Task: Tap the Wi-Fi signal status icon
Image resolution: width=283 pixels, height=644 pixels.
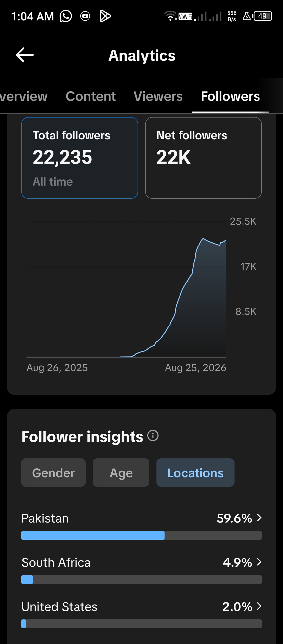Action: (x=170, y=16)
